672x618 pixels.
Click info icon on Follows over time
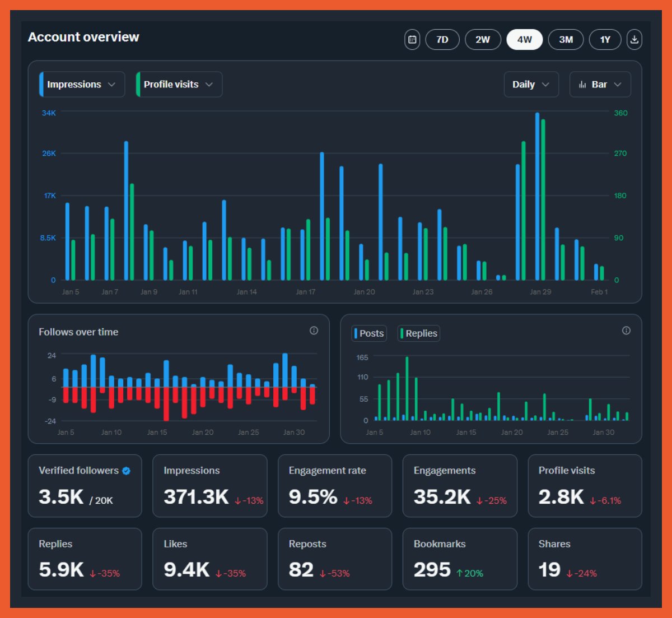tap(314, 331)
